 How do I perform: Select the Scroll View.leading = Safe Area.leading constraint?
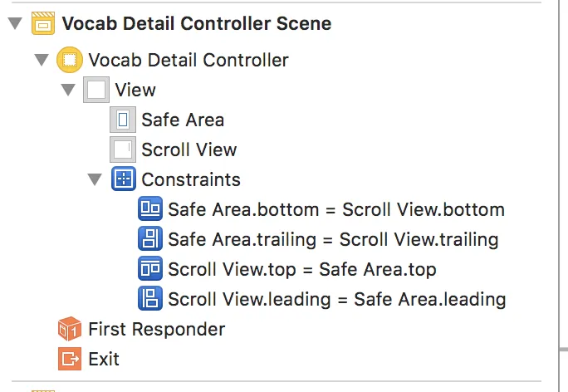pos(336,299)
